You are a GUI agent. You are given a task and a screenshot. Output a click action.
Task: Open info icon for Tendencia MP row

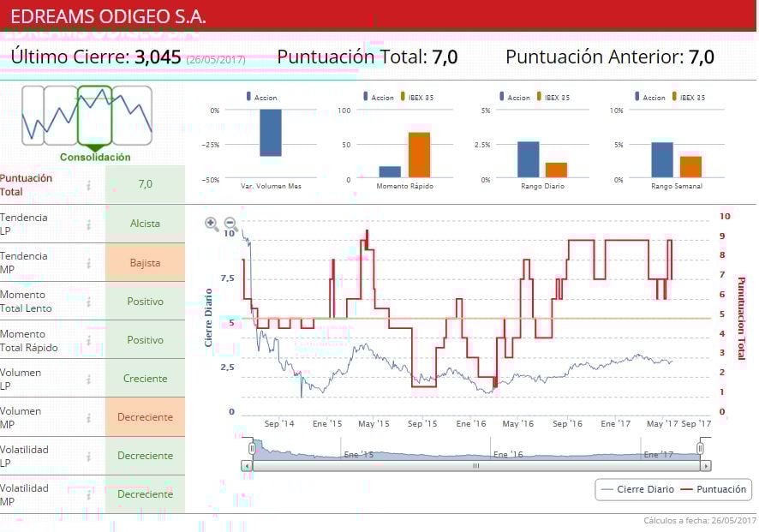(88, 263)
